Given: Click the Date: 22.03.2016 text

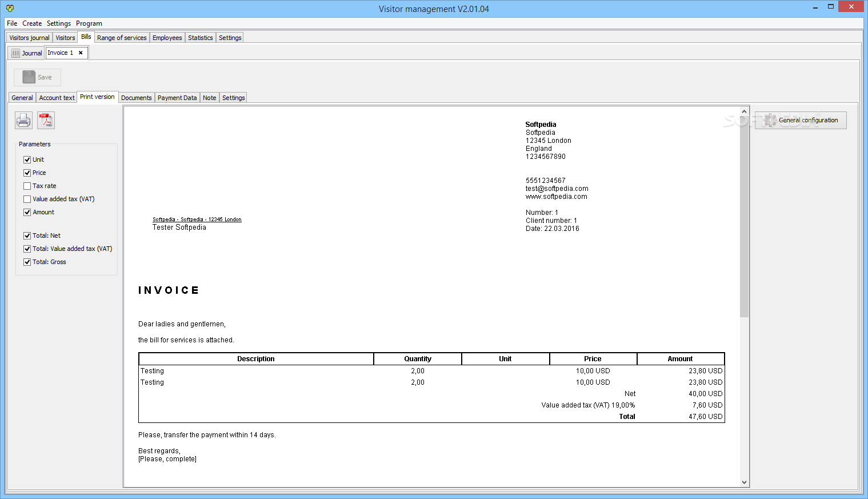Looking at the screenshot, I should click(x=553, y=229).
